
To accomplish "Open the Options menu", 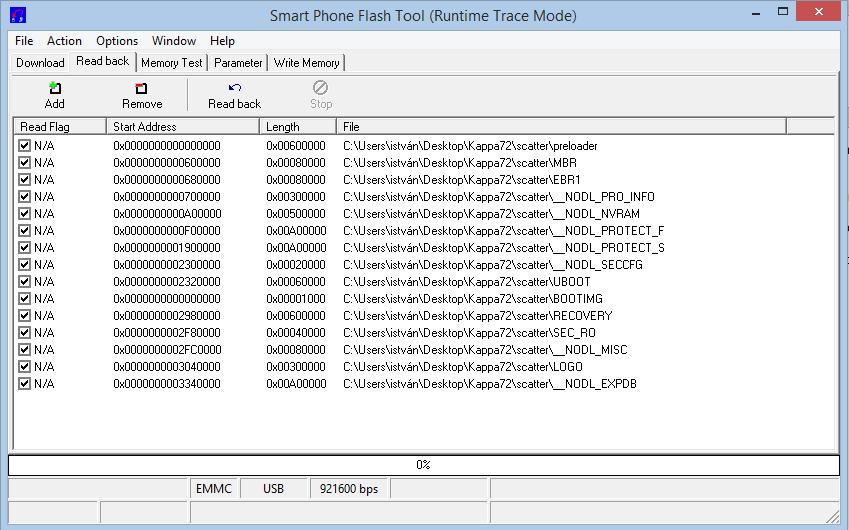I will click(117, 41).
